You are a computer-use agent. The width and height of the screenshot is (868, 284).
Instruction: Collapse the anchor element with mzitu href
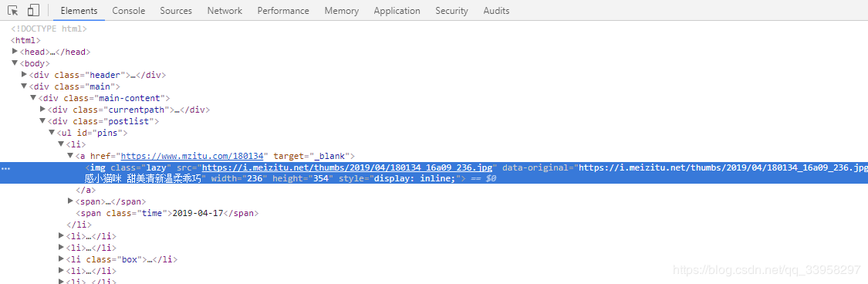70,156
